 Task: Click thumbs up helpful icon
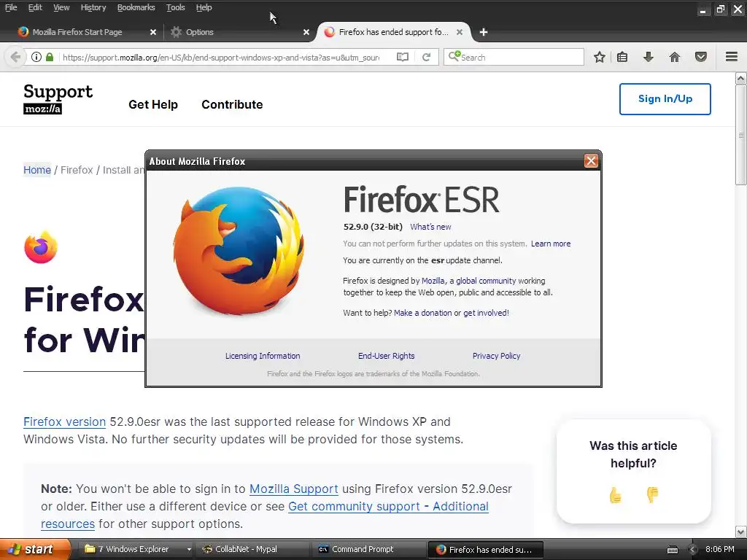[615, 495]
